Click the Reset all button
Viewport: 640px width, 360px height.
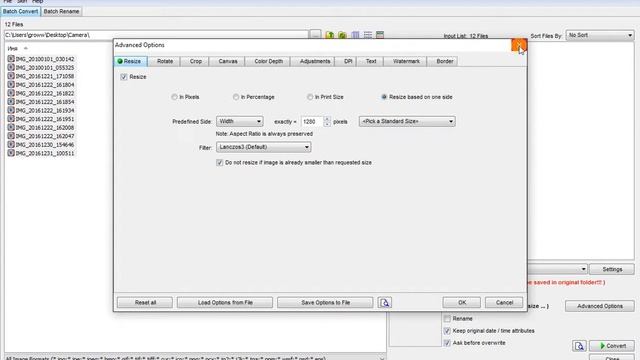coord(145,302)
